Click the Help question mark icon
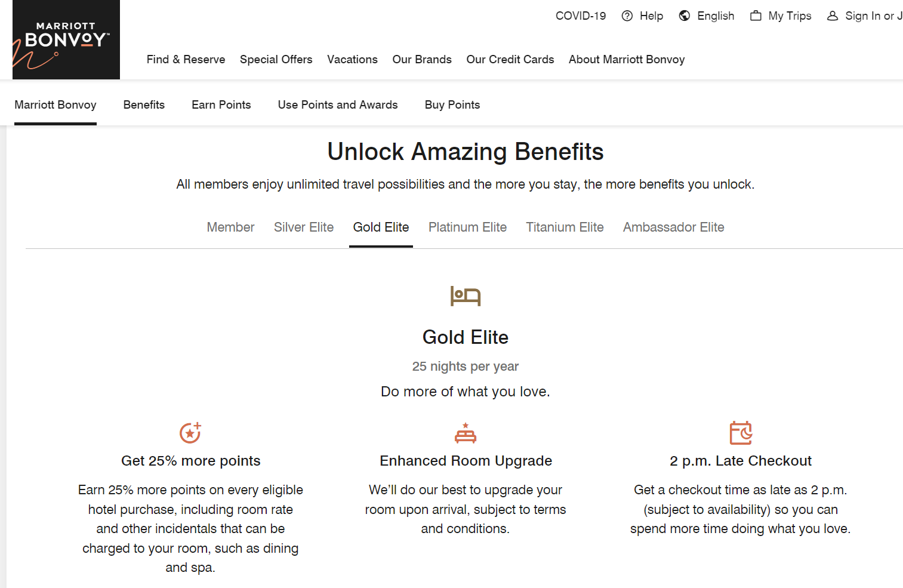The image size is (903, 588). pyautogui.click(x=627, y=16)
